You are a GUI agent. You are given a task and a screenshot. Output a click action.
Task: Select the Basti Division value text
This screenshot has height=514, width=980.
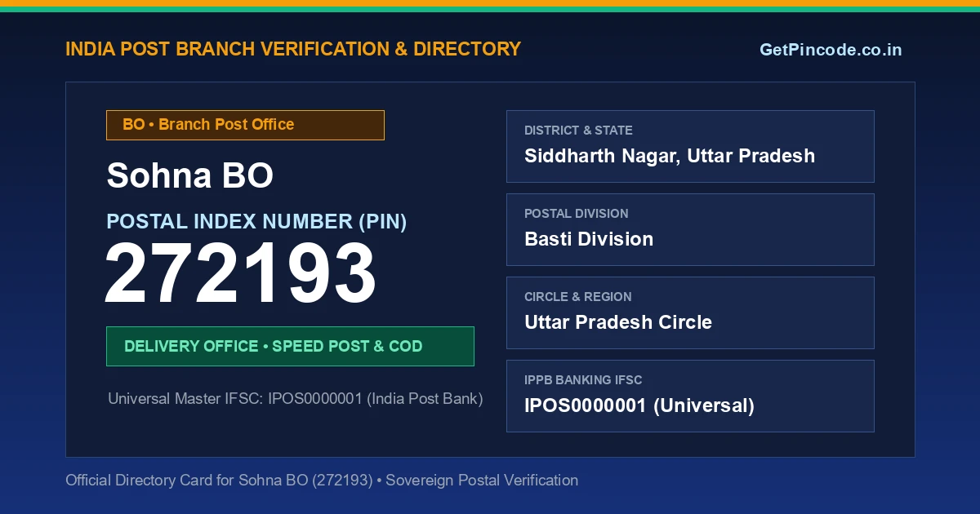pyautogui.click(x=589, y=239)
